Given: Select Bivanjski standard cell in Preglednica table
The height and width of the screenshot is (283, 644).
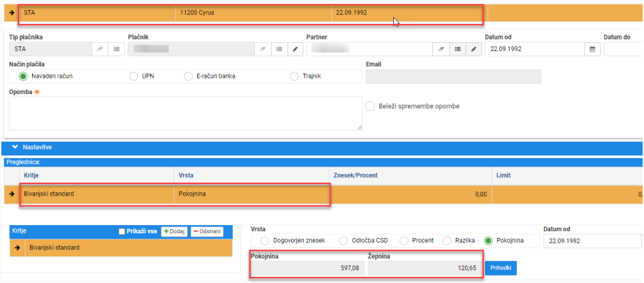Looking at the screenshot, I should pos(97,194).
